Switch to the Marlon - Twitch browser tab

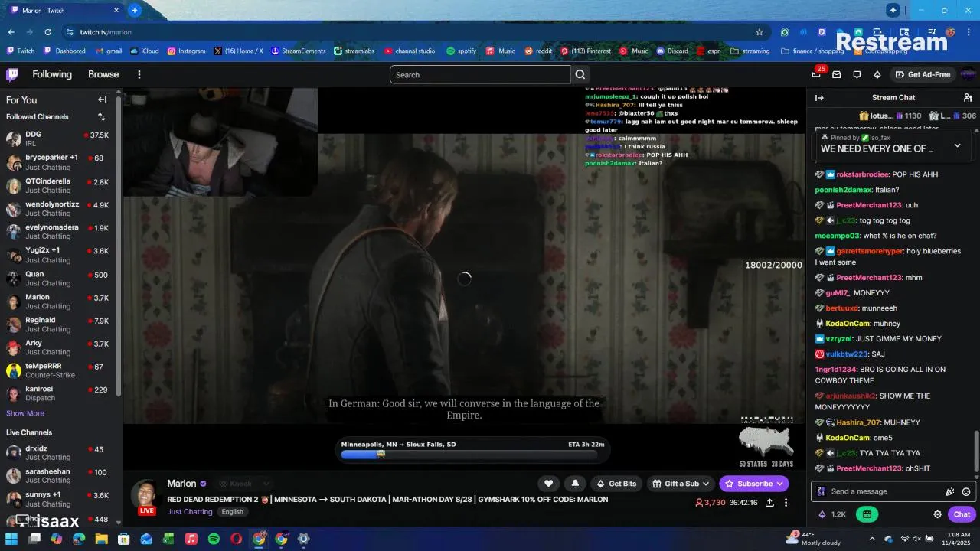64,10
